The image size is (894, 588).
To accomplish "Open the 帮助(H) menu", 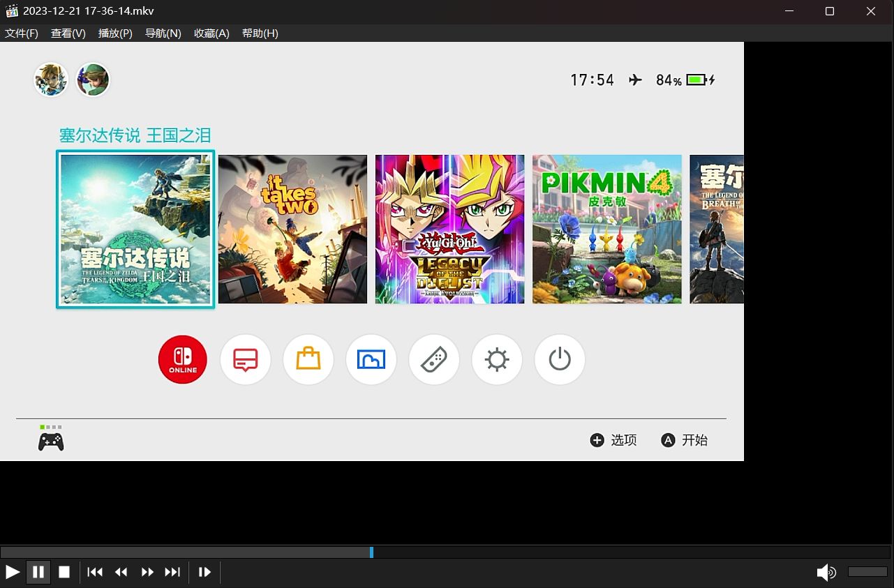I will click(x=260, y=33).
